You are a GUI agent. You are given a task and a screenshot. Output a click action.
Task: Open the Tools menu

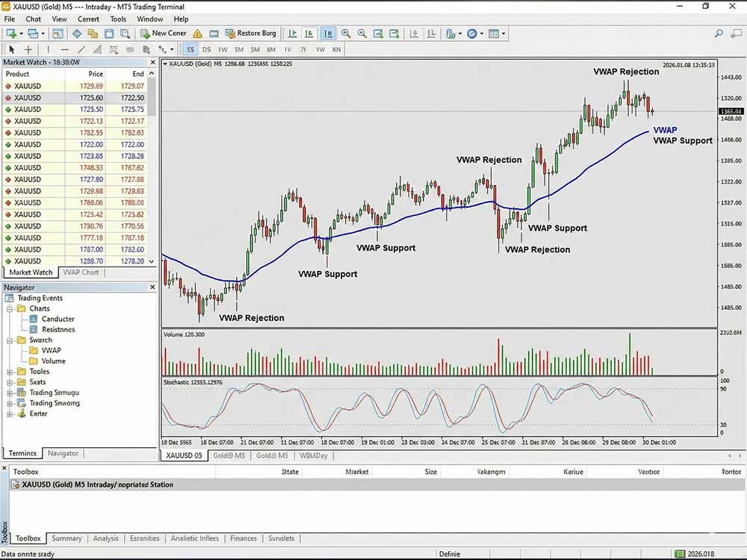tap(117, 19)
